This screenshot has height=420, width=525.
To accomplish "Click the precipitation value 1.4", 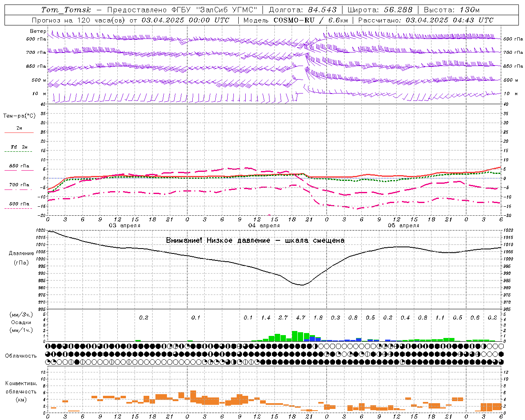I will [x=265, y=317].
